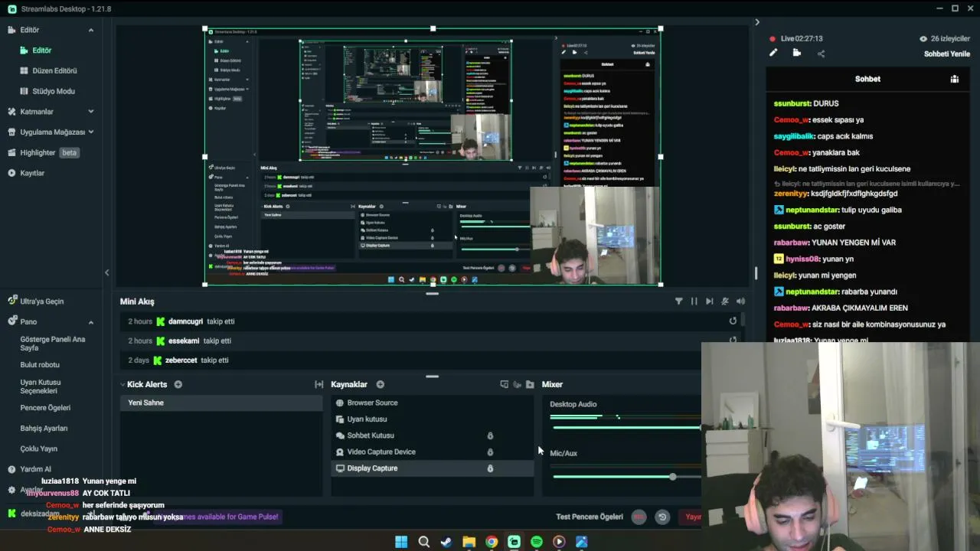Select the Video Capture Device source
Screen dimensions: 980x551
coord(432,452)
